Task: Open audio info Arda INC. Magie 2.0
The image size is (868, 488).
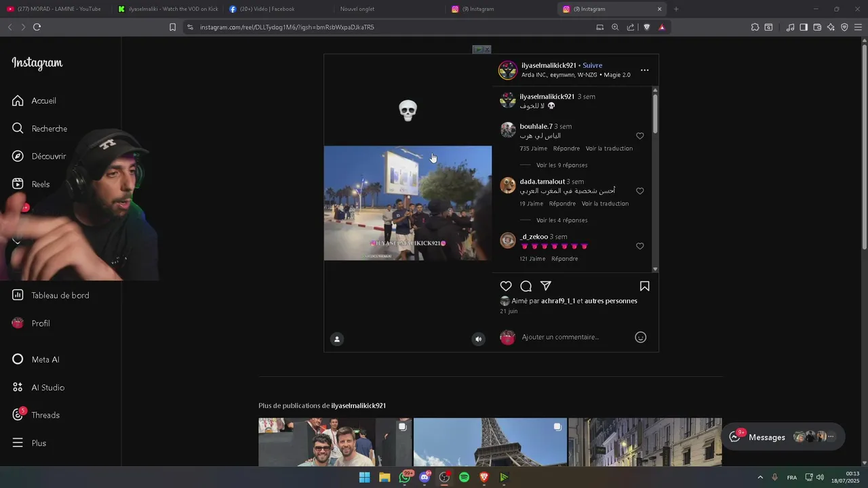Action: click(x=576, y=75)
